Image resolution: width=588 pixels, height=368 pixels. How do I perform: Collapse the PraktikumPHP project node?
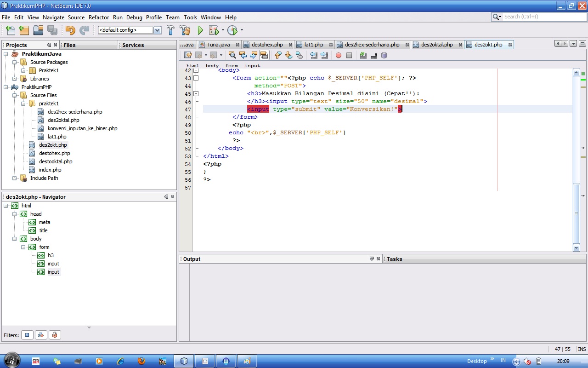click(6, 87)
